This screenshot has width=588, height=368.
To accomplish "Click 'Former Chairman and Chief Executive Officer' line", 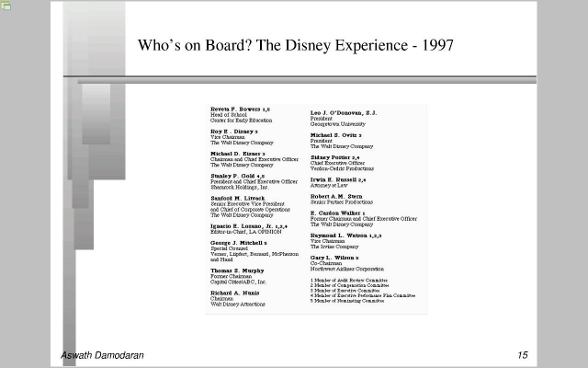I will [x=364, y=219].
